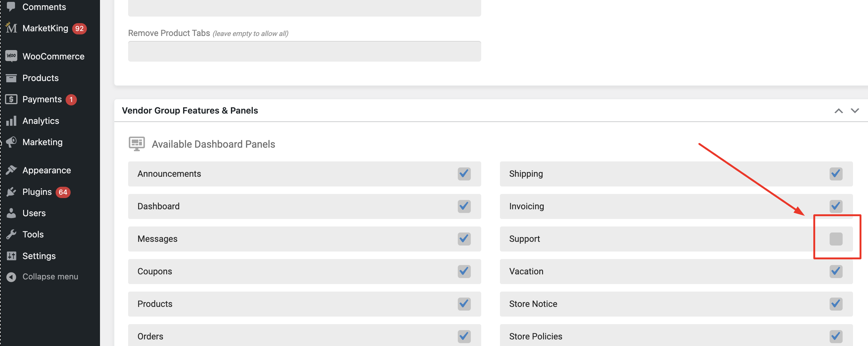The width and height of the screenshot is (868, 346).
Task: Click the Plugins plug icon
Action: 11,191
